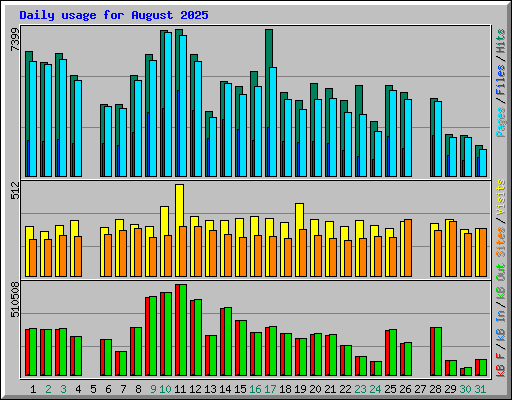Click the green day 17 axis label
This screenshot has height=400, width=512.
click(x=270, y=389)
